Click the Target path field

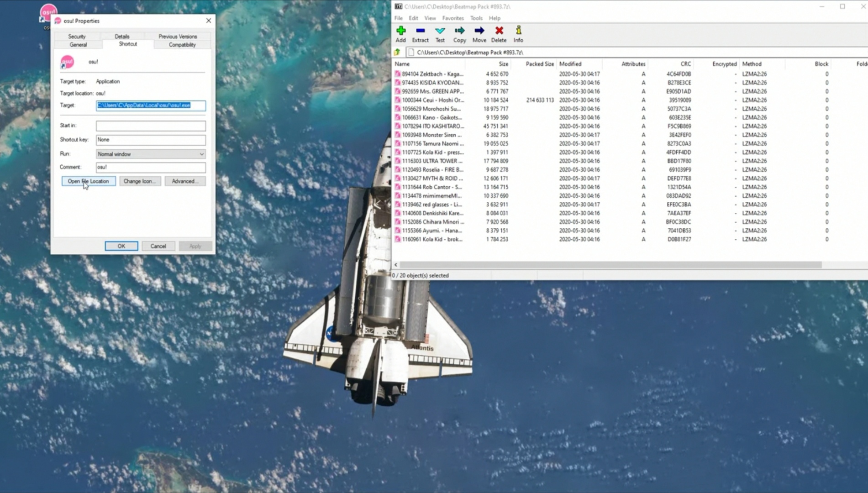click(151, 105)
